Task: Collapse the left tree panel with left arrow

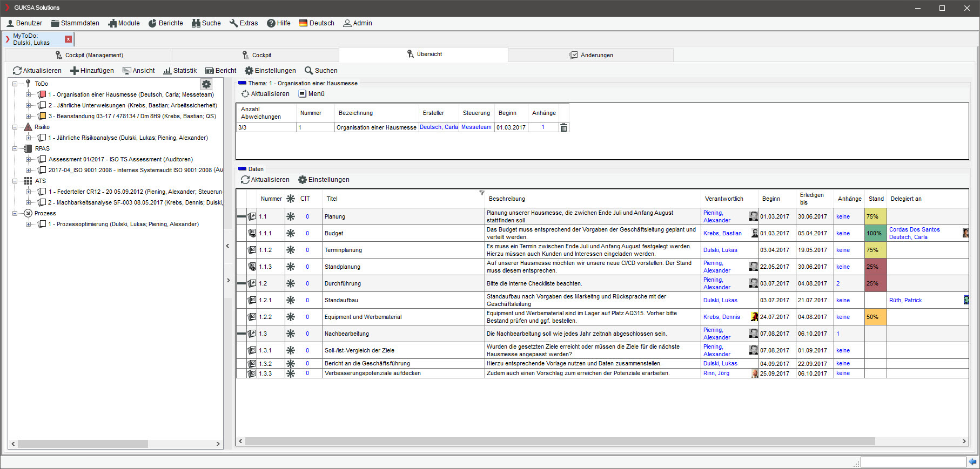Action: click(x=227, y=246)
